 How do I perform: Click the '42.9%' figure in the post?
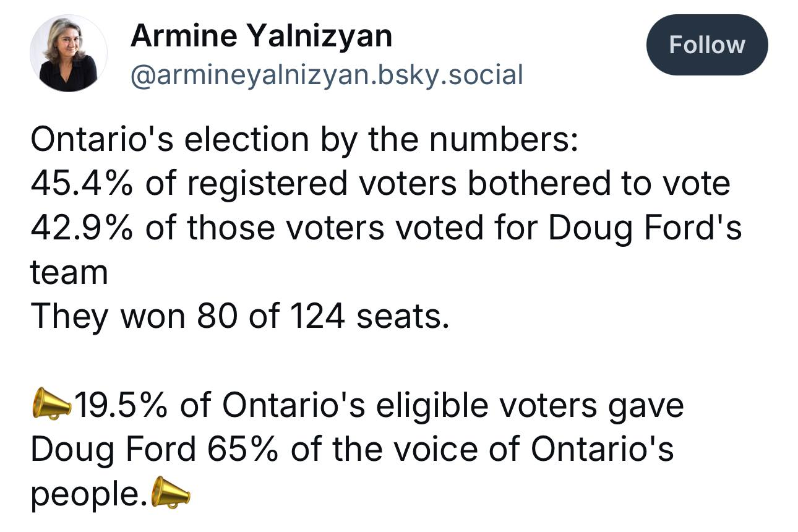point(84,228)
